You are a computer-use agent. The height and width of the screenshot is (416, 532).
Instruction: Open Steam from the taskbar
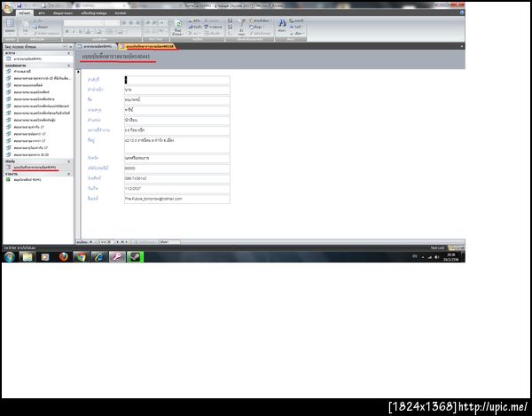135,257
